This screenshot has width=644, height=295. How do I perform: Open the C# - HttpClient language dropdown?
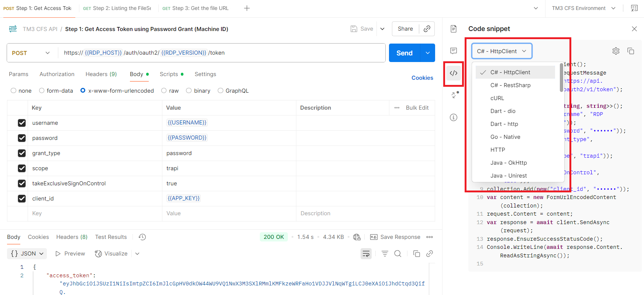[x=502, y=51]
